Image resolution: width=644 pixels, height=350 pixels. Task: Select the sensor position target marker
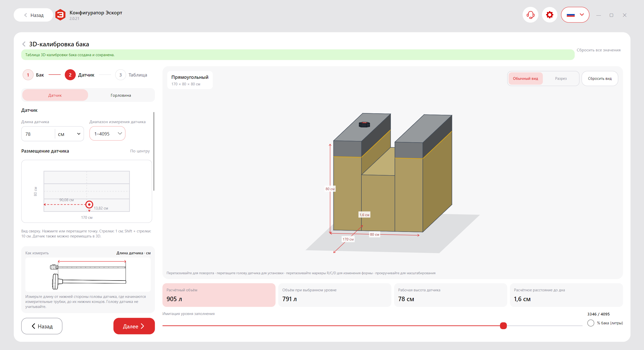coord(89,204)
